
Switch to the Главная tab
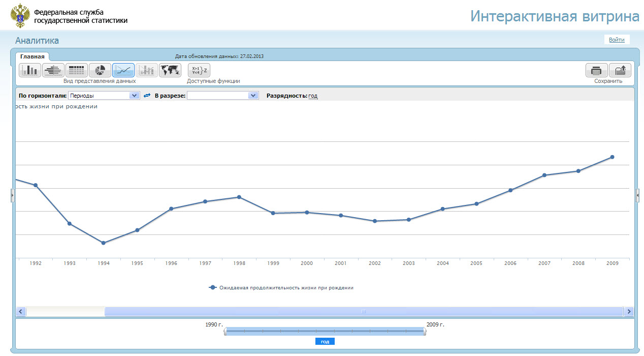click(x=33, y=56)
